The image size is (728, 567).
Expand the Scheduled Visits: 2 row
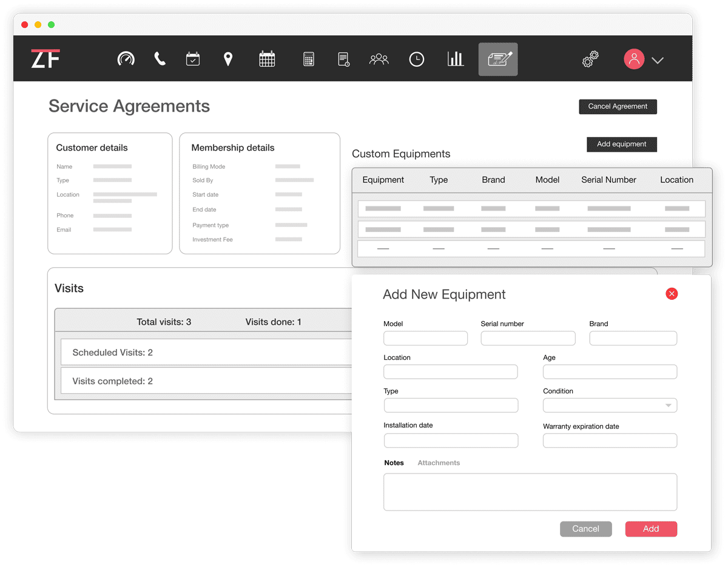[206, 352]
